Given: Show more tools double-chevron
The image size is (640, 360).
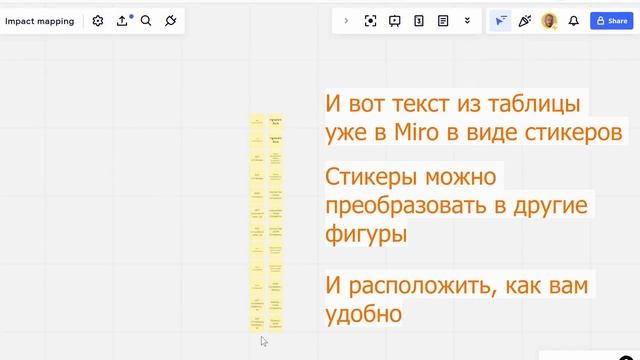Looking at the screenshot, I should point(467,21).
